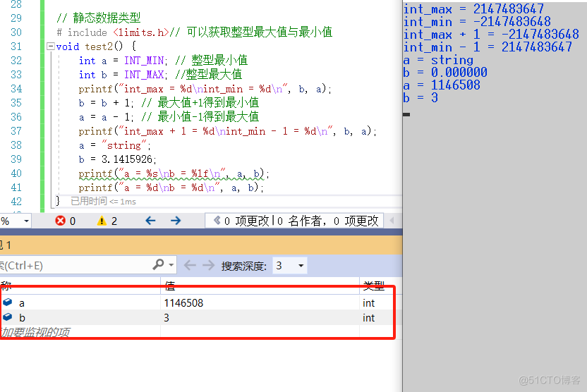Click 3.1415926 value on line 39

[x=127, y=159]
